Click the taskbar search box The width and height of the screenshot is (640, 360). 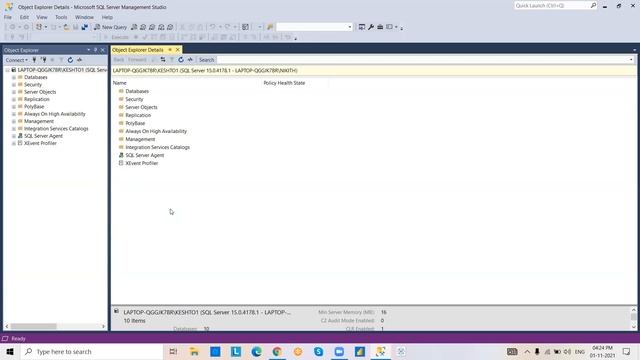pyautogui.click(x=91, y=351)
